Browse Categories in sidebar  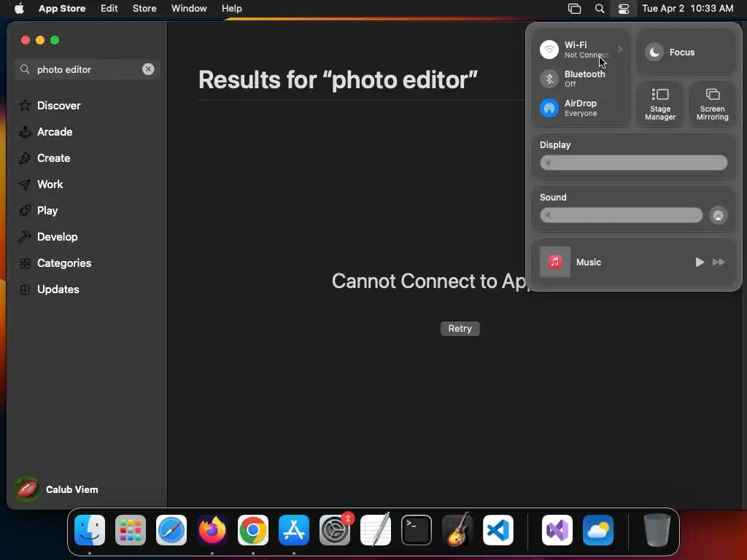point(55,262)
